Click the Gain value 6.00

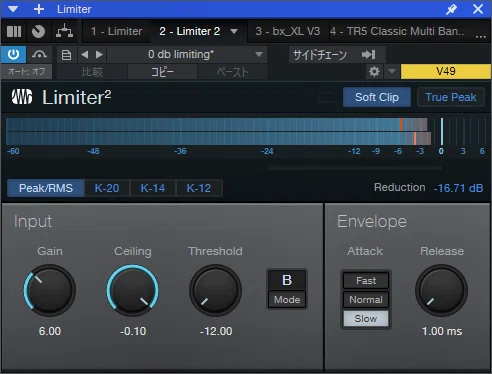click(50, 331)
